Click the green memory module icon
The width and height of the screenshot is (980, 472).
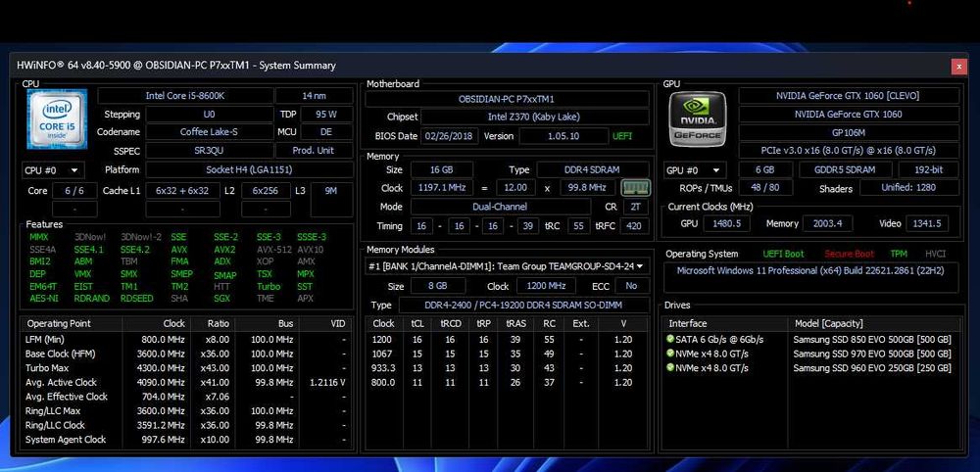(636, 187)
